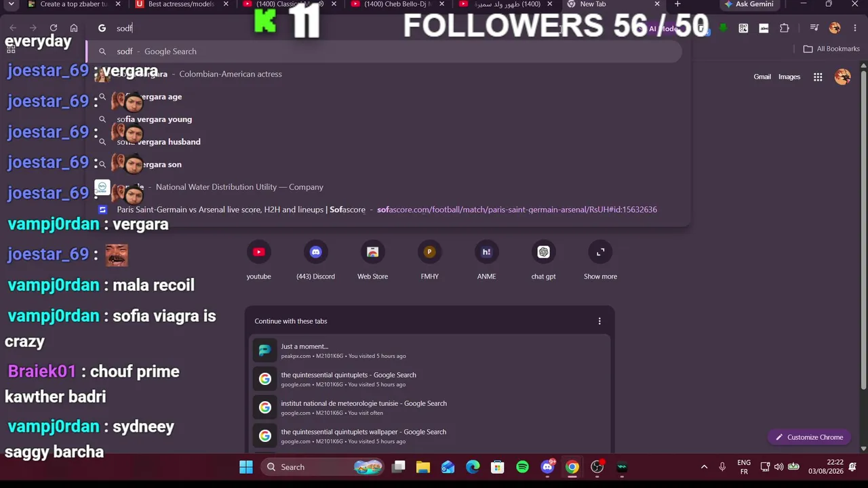
Task: Open the media controls button
Action: pyautogui.click(x=814, y=28)
